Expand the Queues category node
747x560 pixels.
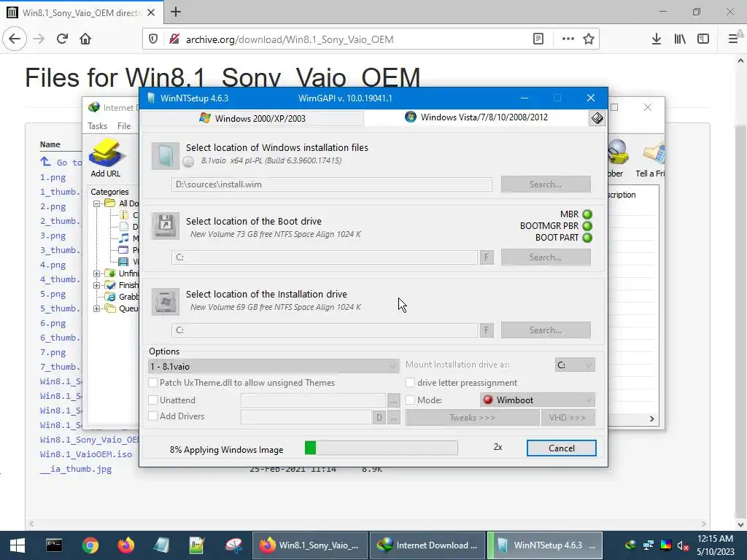(x=97, y=308)
